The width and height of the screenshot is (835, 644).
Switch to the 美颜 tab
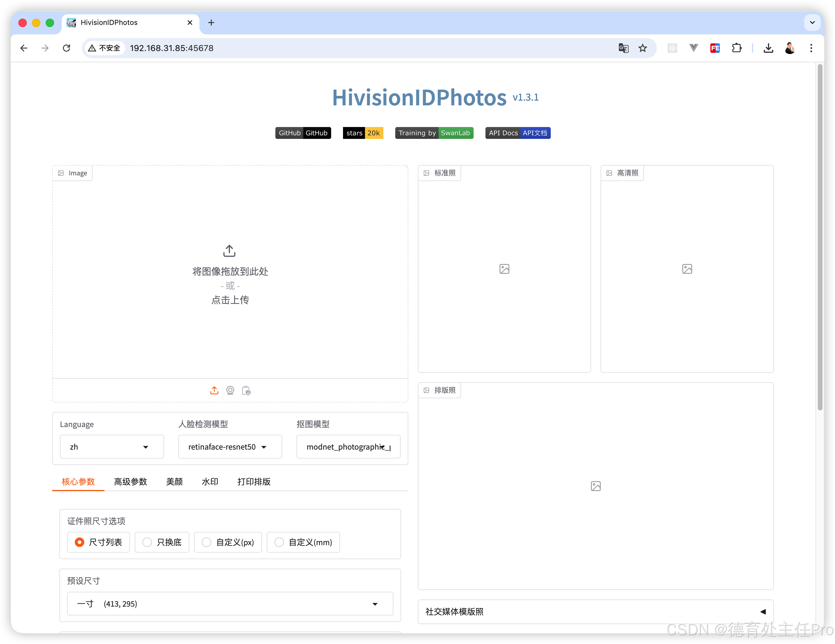[174, 481]
